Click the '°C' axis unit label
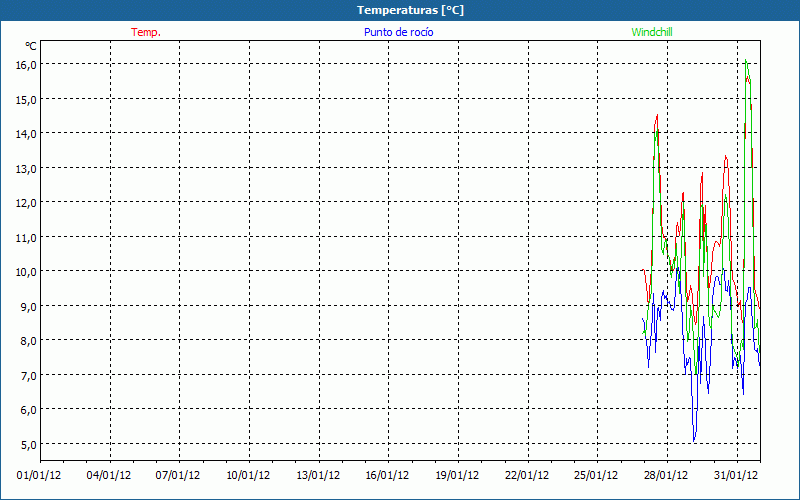800x500 pixels. click(x=31, y=46)
